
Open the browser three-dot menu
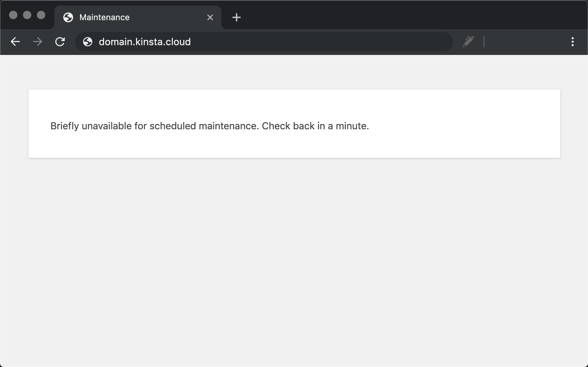pyautogui.click(x=573, y=42)
